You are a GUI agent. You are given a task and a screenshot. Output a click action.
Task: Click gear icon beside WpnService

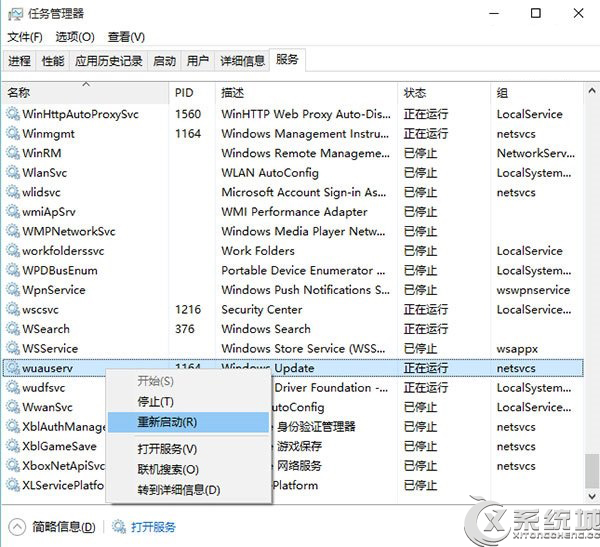pos(13,289)
